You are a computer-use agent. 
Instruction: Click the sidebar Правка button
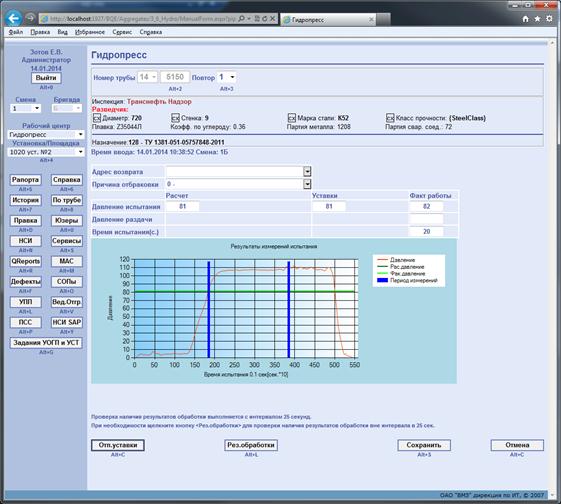coord(25,221)
